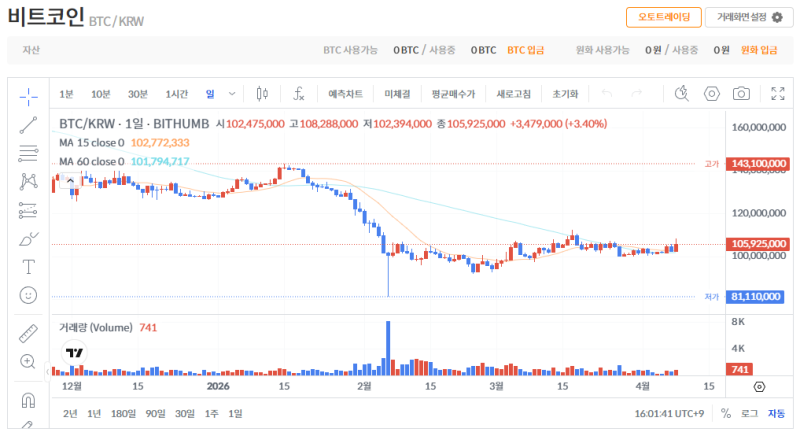Toggle 평균매수가 line display
Screen dimensions: 800x436
tap(453, 94)
